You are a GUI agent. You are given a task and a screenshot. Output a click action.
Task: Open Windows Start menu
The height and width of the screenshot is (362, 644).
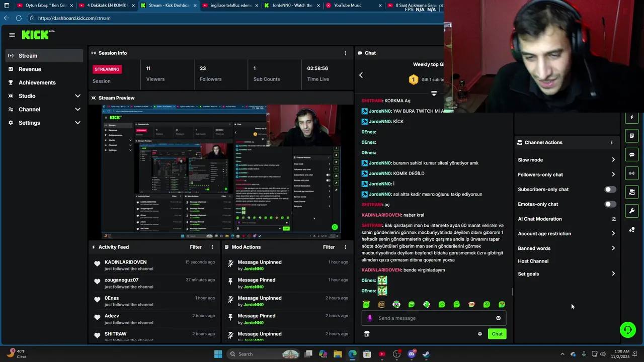tap(218, 354)
